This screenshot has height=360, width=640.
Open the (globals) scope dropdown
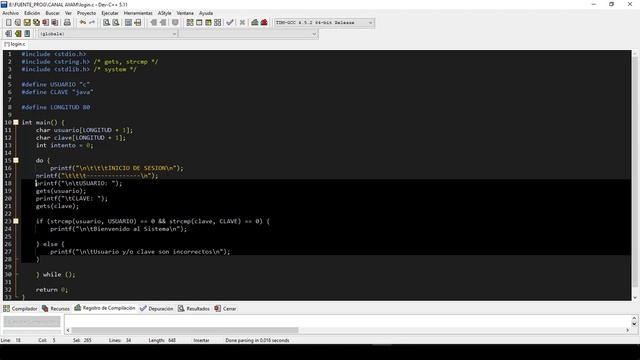[x=108, y=34]
